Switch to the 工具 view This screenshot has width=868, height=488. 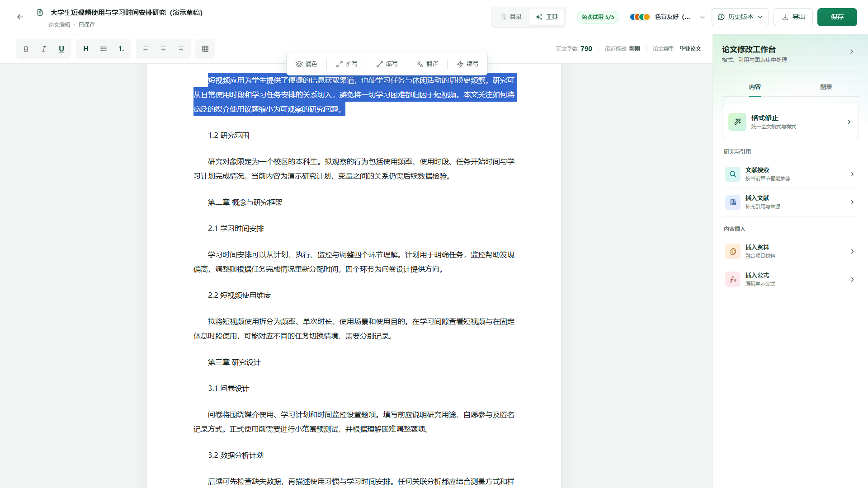547,17
